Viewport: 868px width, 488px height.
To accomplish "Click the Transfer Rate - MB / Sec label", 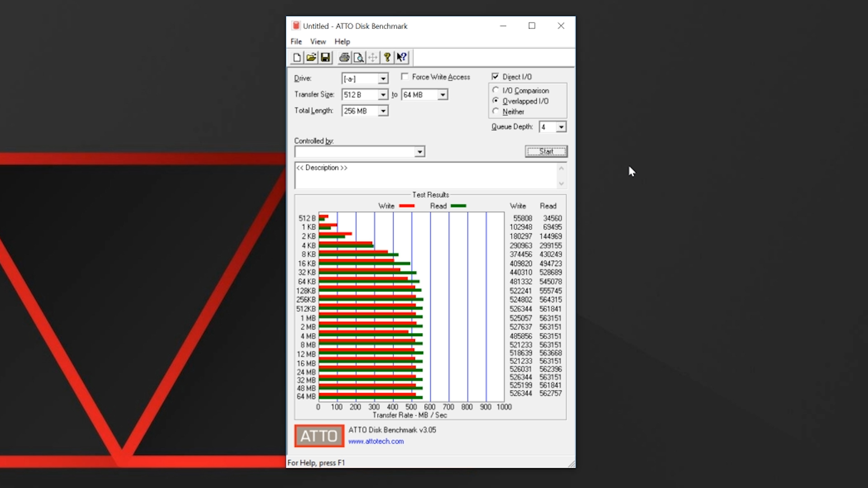I will pos(410,415).
